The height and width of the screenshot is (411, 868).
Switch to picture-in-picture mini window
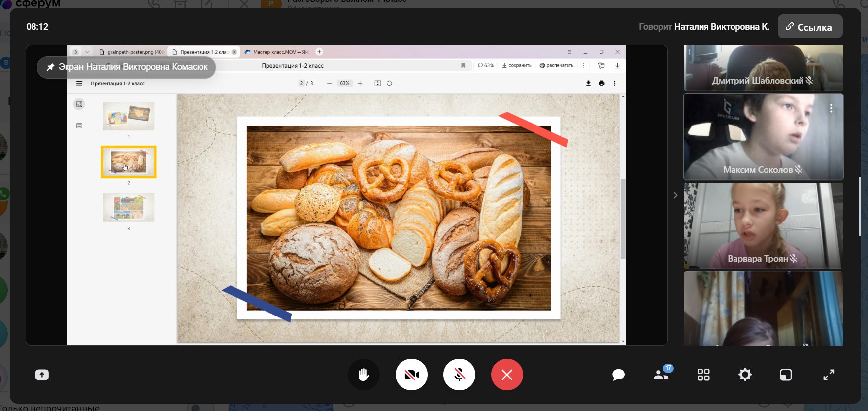(x=786, y=375)
